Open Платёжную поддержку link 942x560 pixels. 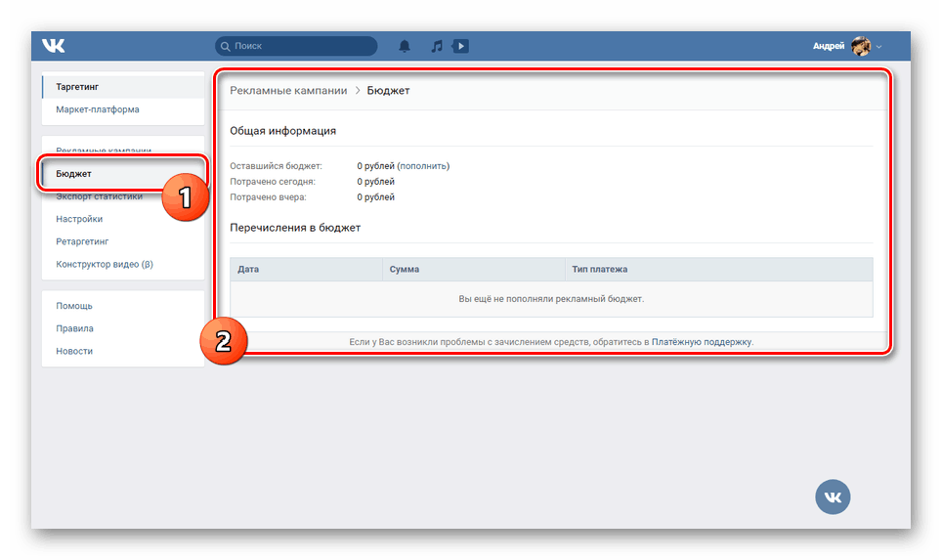[x=701, y=342]
